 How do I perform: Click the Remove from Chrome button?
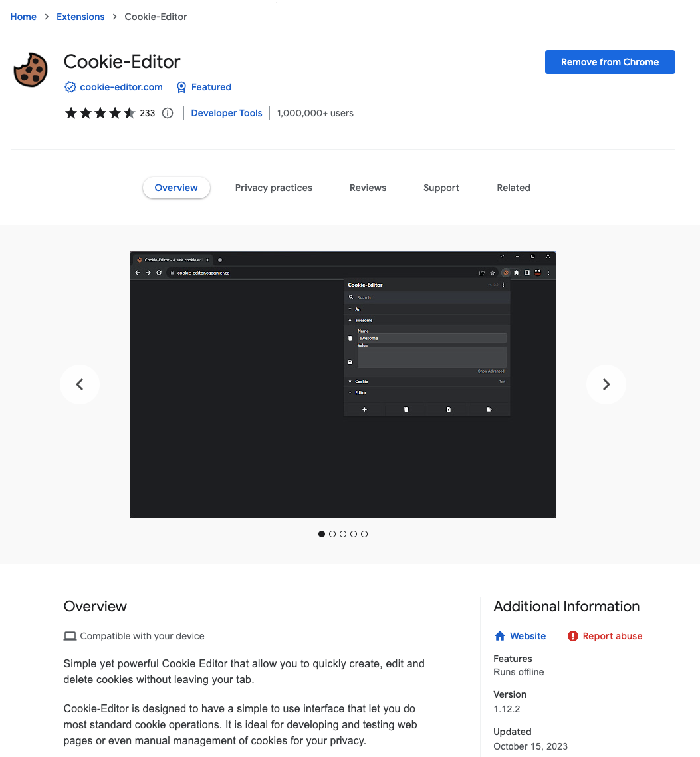pyautogui.click(x=610, y=61)
